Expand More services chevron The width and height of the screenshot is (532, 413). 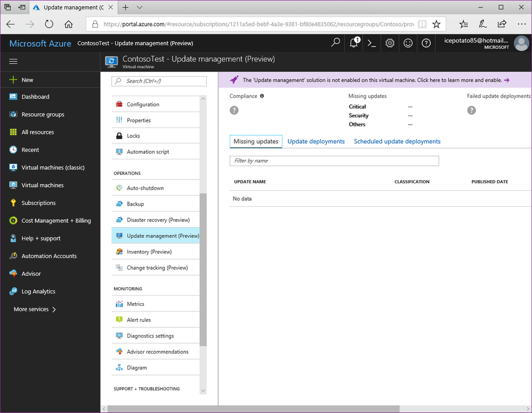[x=54, y=309]
